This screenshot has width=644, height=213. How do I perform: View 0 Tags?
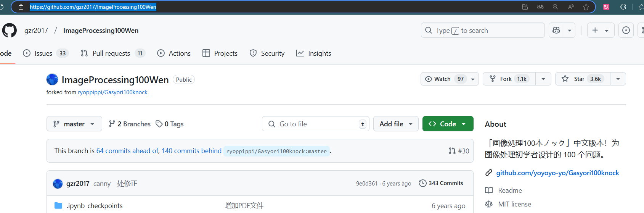tap(170, 124)
